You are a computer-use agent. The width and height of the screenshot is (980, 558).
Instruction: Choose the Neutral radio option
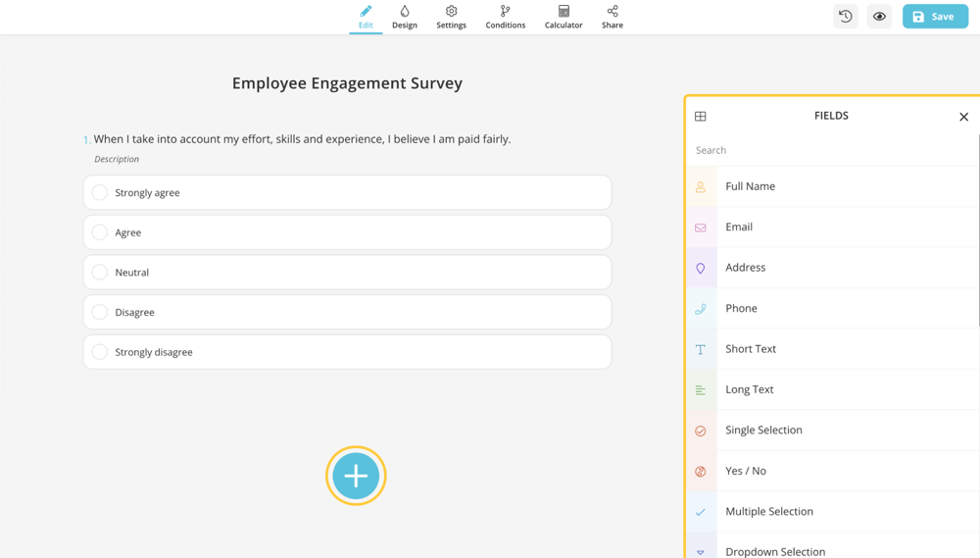coord(100,273)
